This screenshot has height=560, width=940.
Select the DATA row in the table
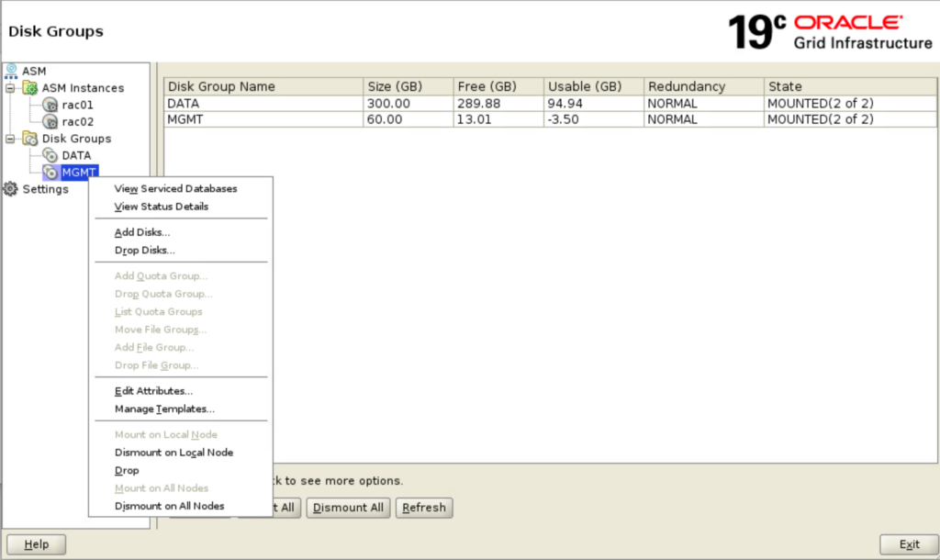[x=263, y=104]
